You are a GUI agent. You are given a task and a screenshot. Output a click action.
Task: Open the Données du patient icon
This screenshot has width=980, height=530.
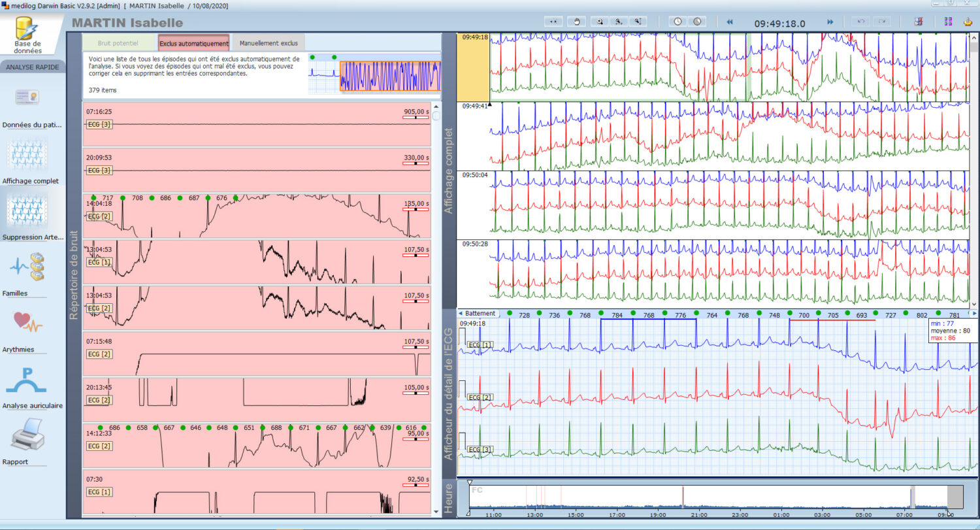tap(27, 98)
